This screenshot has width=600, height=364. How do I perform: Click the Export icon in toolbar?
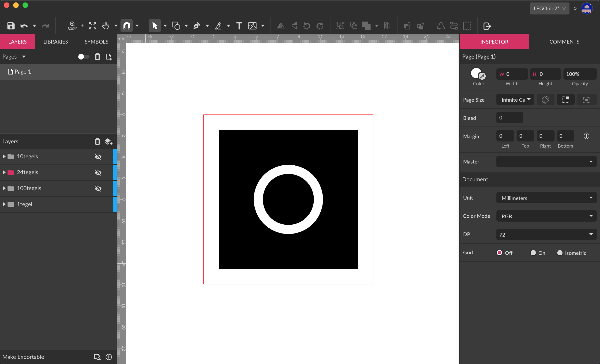click(487, 26)
